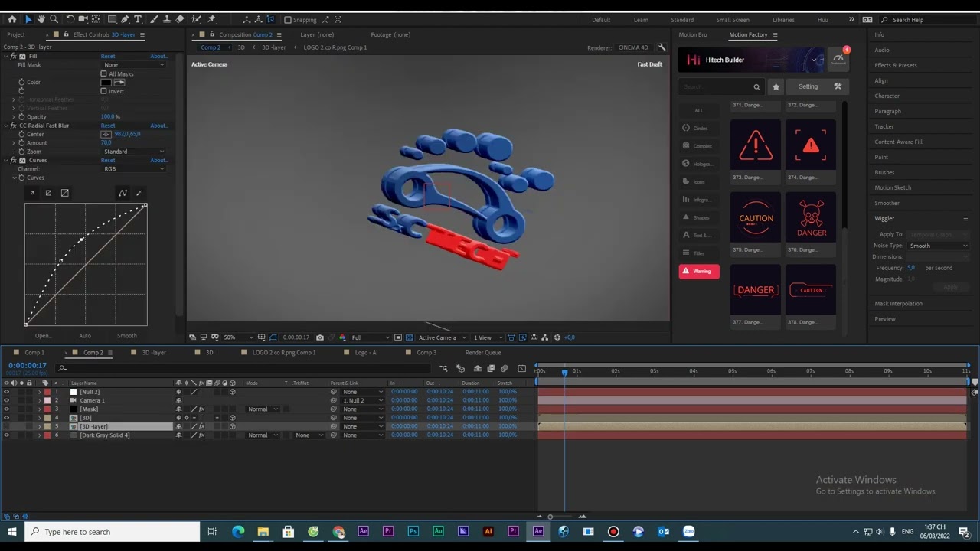Select the Home icon in the toolbar
980x551 pixels.
click(x=11, y=19)
